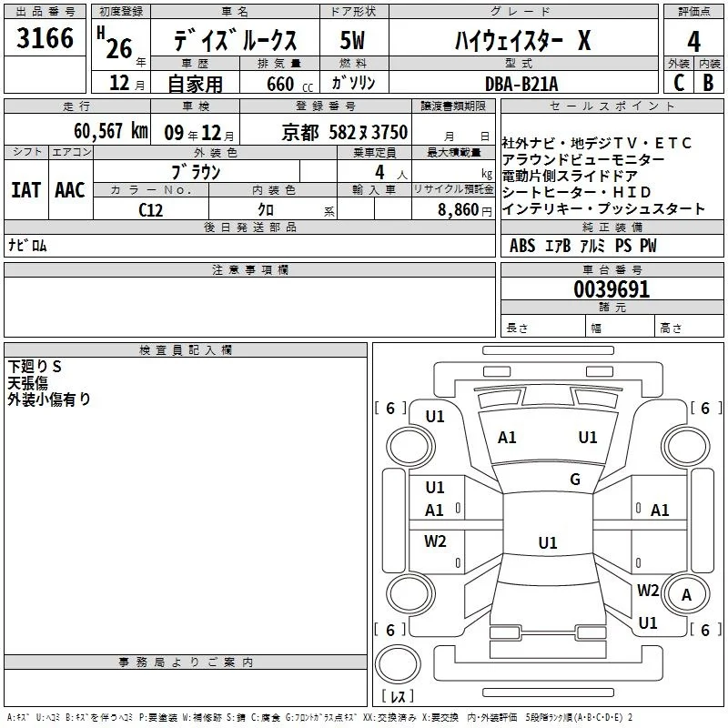Screen dimensions: 728x728
Task: Click sales point アラウンドビューモニター
Action: (583, 160)
